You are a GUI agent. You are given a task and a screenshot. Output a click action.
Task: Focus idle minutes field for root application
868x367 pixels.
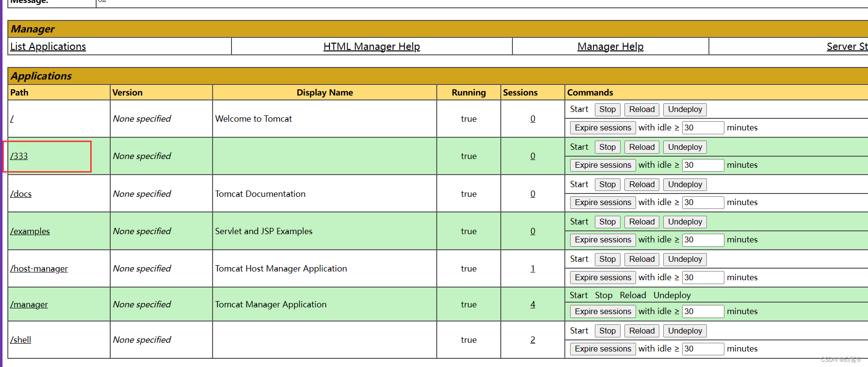(703, 128)
